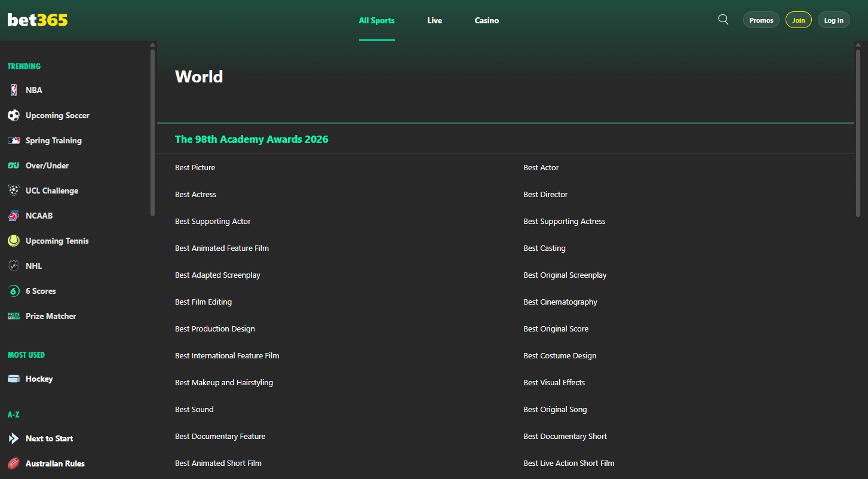Select the Over/Under icon
Screen dimensions: 868x479
pos(13,165)
